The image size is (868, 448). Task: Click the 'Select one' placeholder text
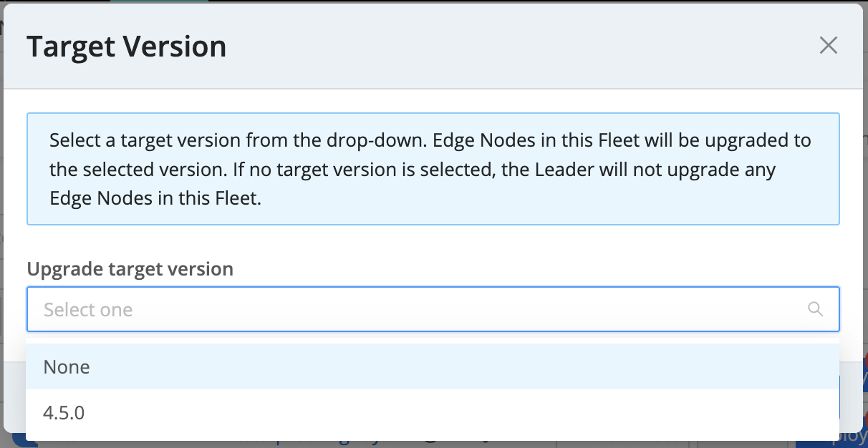click(88, 310)
